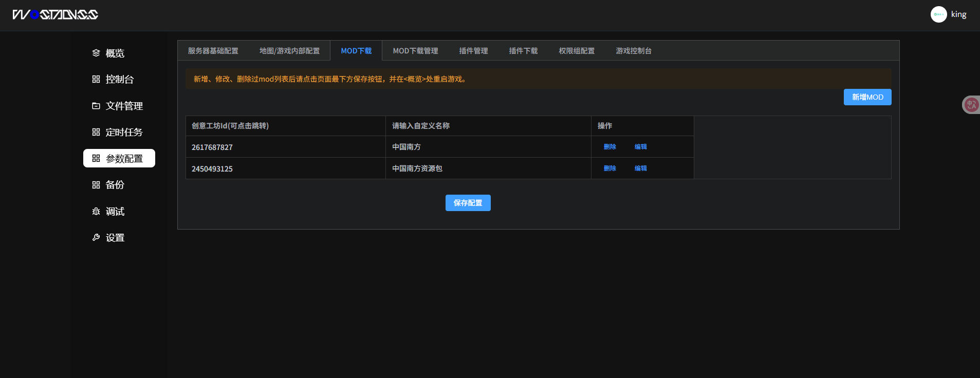
Task: Click the king username
Action: coord(959,14)
